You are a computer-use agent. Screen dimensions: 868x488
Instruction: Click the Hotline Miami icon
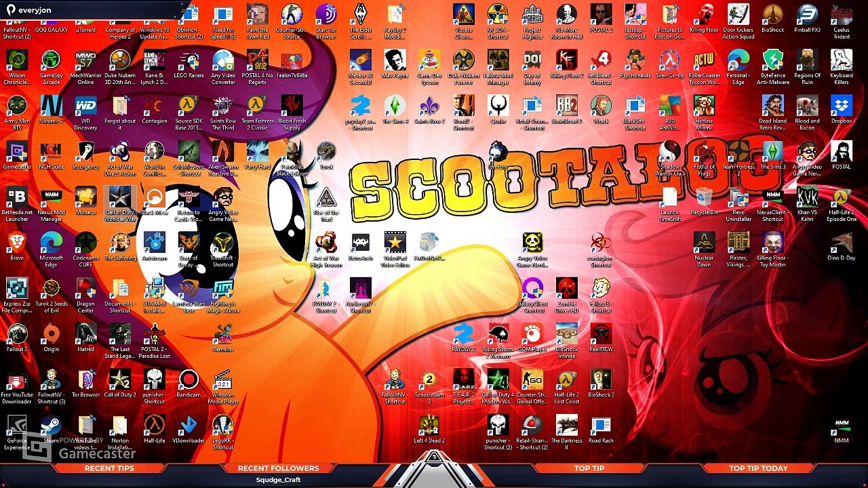704,113
